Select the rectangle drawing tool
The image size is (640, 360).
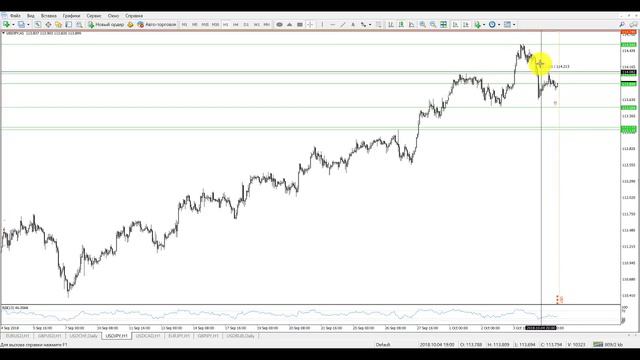(300, 24)
